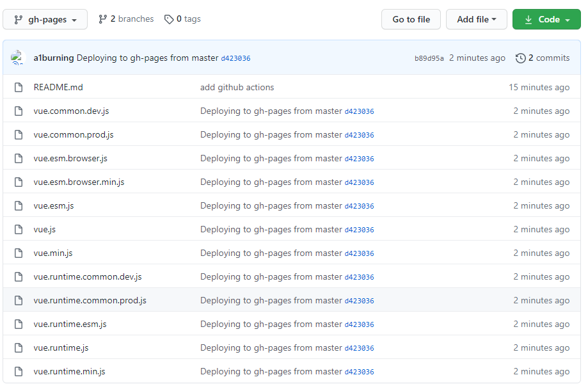Open commit d423036 in the vue.esm.js row

[x=359, y=206]
